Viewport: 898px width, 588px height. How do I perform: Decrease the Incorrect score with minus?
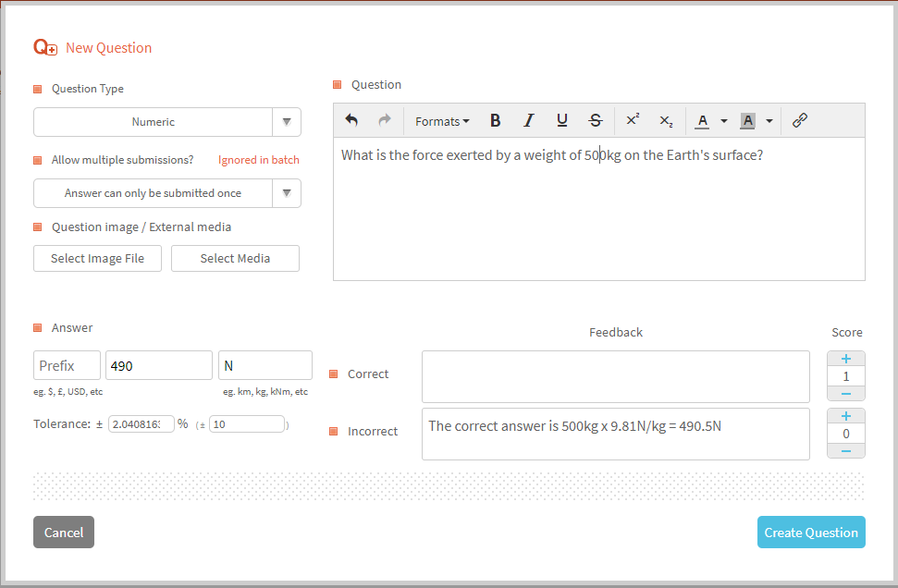pos(846,451)
